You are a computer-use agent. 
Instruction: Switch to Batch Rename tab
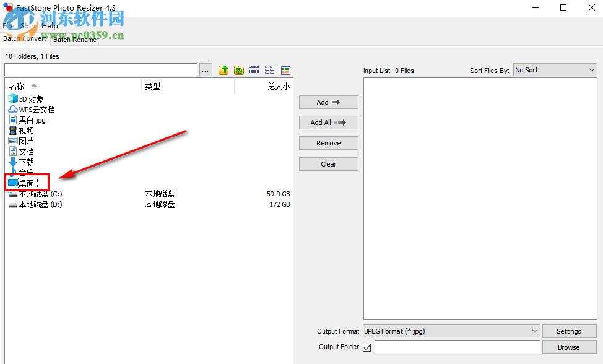[x=75, y=39]
